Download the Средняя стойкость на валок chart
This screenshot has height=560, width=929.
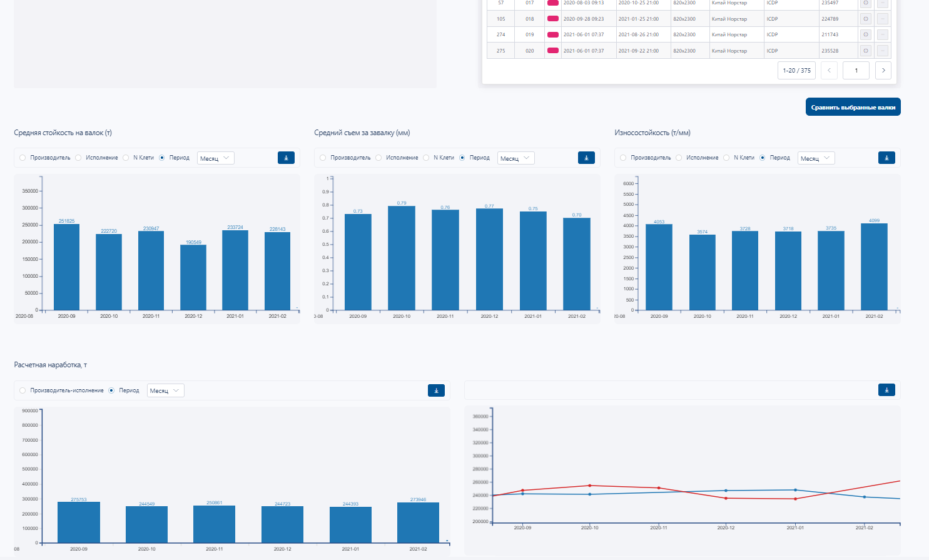pyautogui.click(x=286, y=158)
